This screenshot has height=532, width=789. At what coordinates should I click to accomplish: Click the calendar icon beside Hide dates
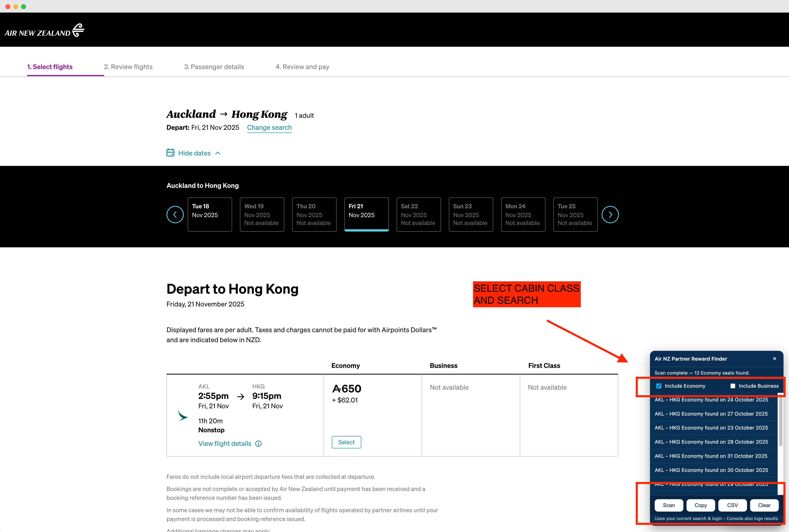pyautogui.click(x=170, y=153)
